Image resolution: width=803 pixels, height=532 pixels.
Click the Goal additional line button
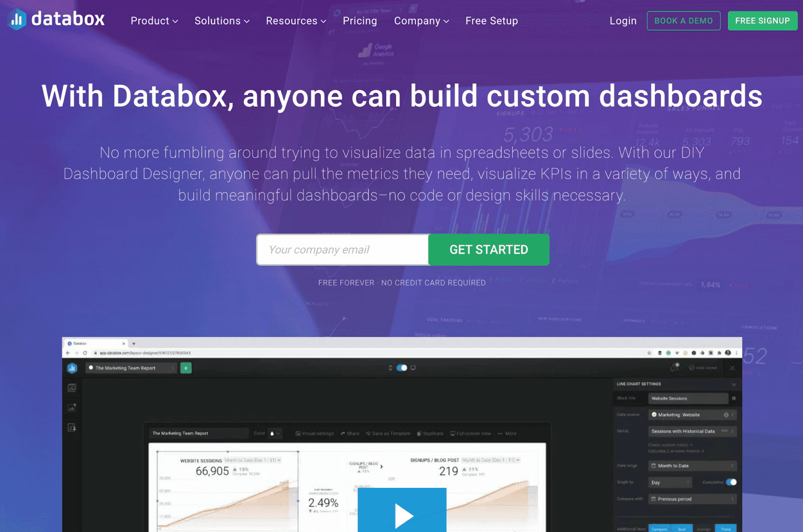682,528
